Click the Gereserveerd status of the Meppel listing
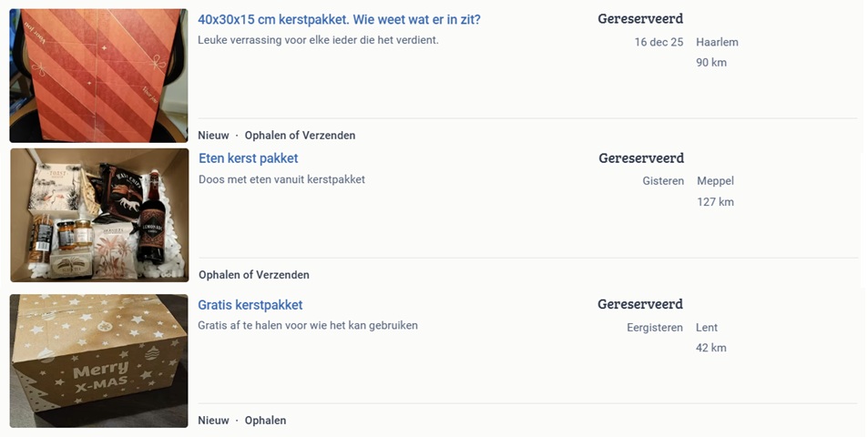868x437 pixels. [x=641, y=158]
